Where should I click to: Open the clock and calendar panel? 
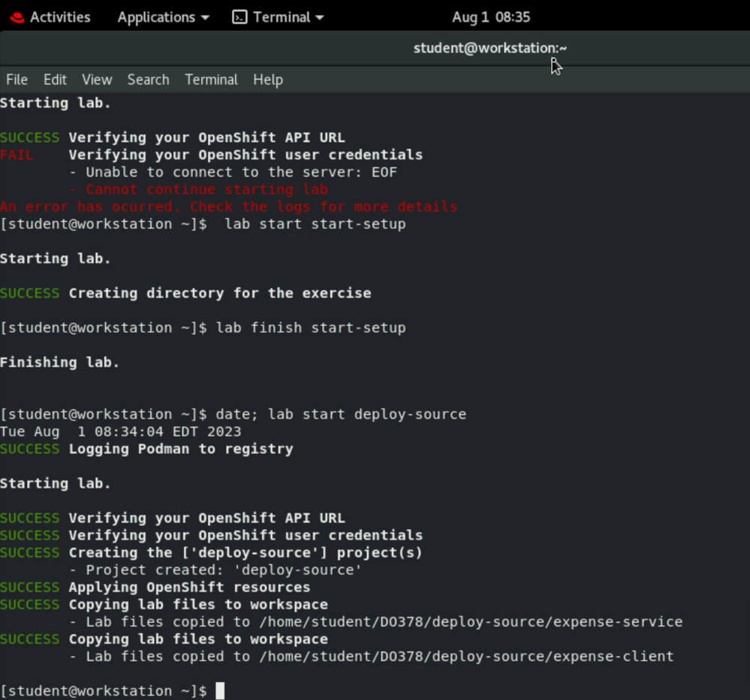(490, 17)
